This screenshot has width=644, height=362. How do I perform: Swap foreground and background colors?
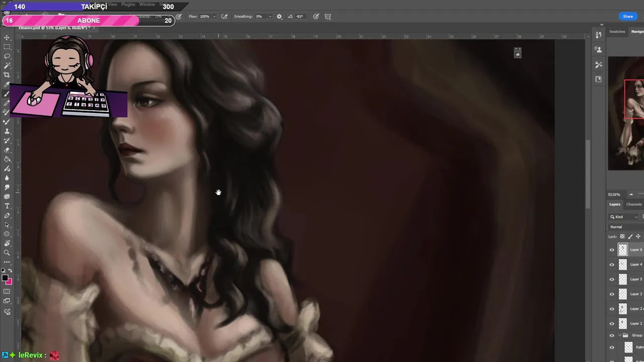[x=11, y=270]
